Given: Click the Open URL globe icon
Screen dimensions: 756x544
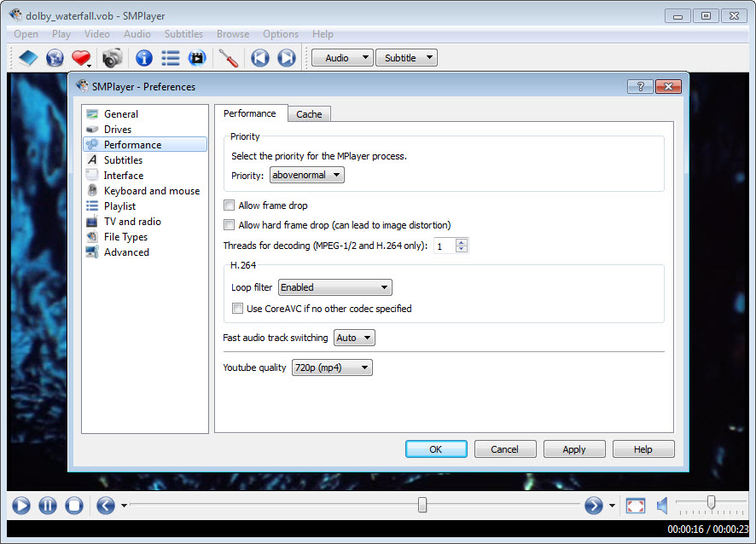Looking at the screenshot, I should coord(55,58).
